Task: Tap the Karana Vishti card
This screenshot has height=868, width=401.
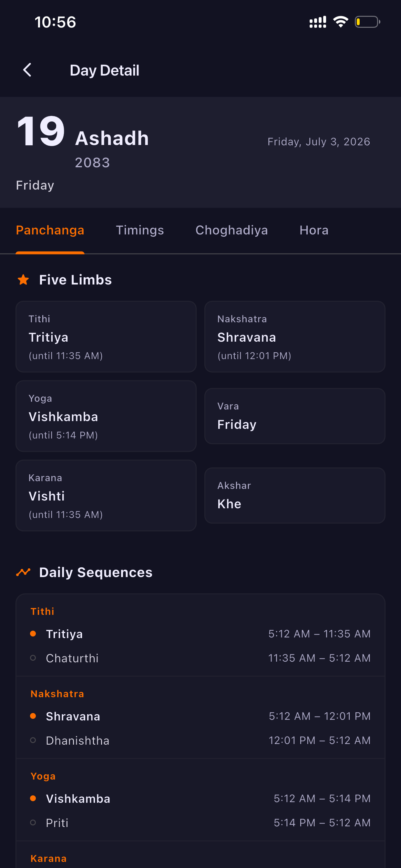Action: (106, 495)
